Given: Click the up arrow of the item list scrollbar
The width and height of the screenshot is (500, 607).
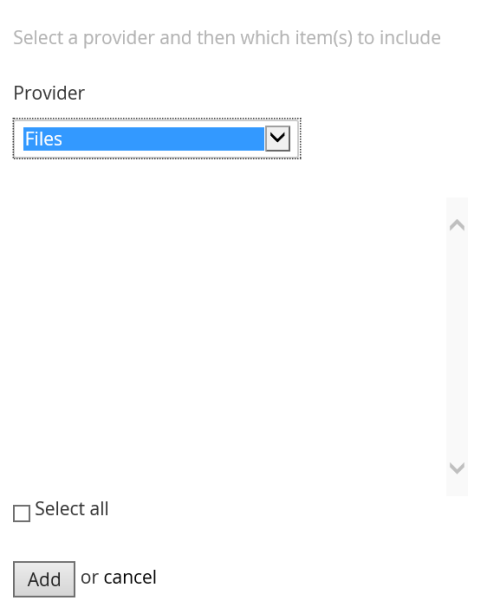Looking at the screenshot, I should tap(457, 225).
